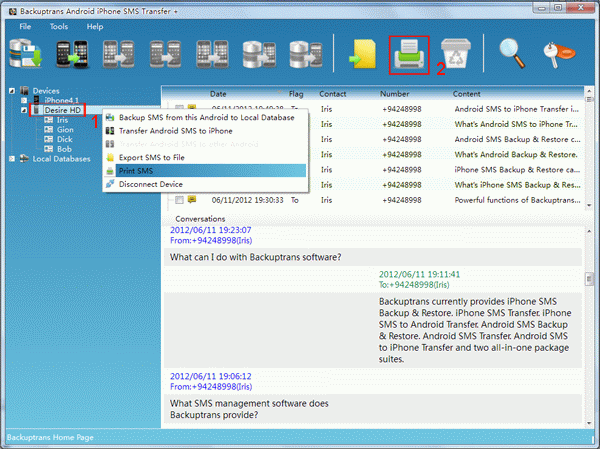This screenshot has height=449, width=600.
Task: Collapse the Desire HD device node
Action: pos(24,110)
